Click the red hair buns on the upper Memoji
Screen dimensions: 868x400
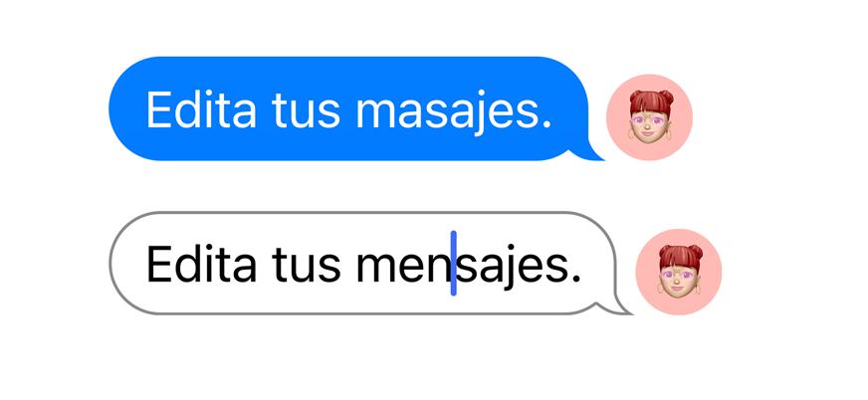[651, 100]
